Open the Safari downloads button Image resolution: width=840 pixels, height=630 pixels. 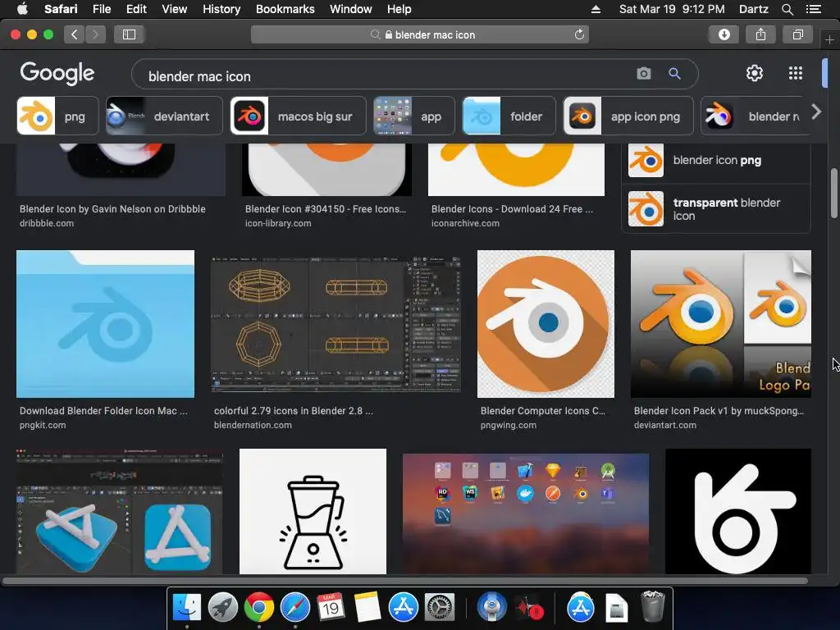tap(724, 34)
